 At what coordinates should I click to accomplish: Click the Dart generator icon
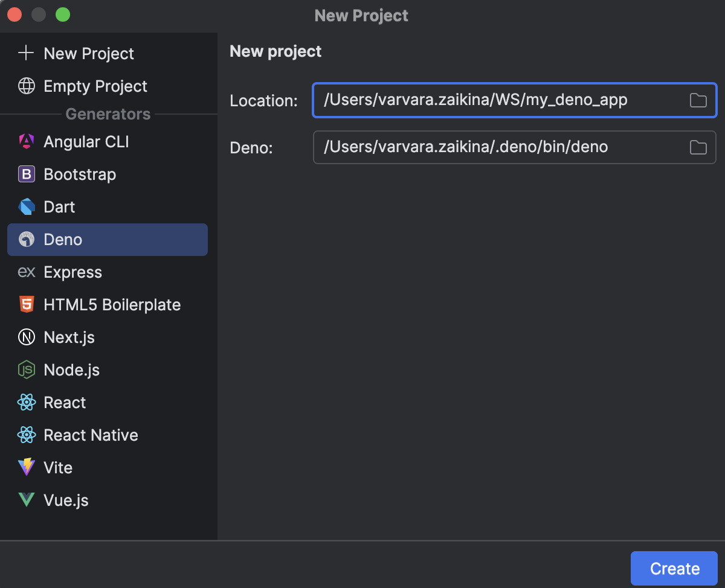tap(27, 206)
